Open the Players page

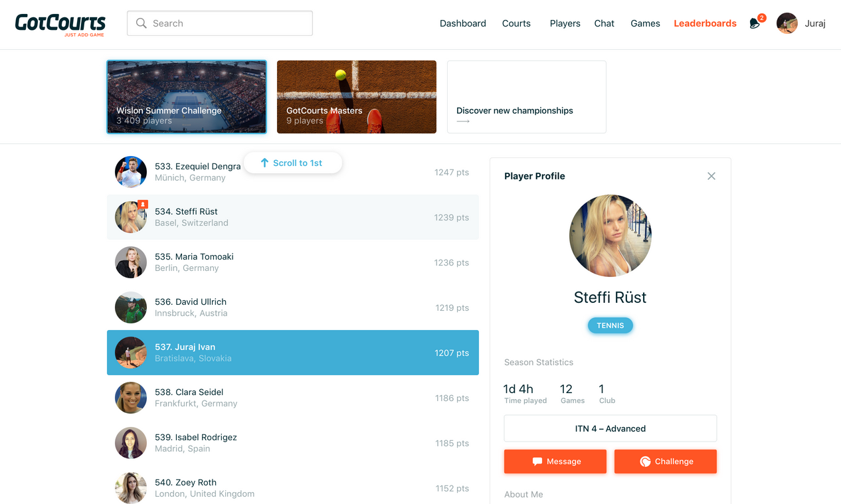click(x=565, y=23)
